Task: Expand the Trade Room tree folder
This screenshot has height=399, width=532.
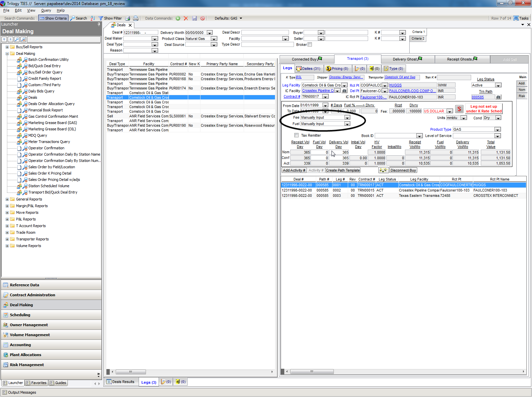Action: point(7,232)
